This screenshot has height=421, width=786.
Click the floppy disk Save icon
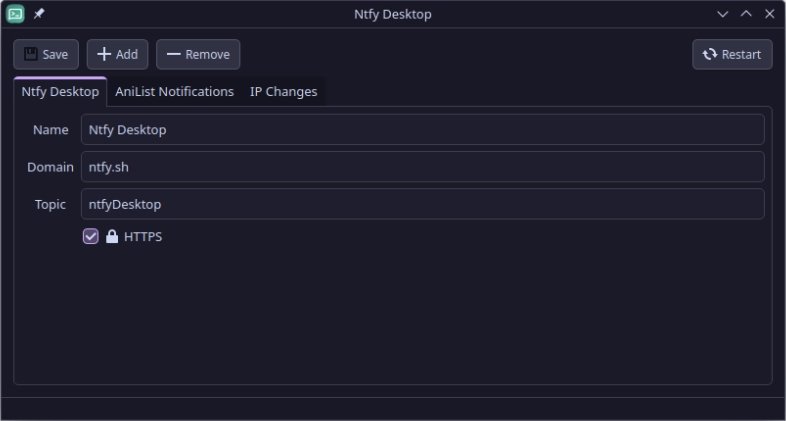[31, 54]
